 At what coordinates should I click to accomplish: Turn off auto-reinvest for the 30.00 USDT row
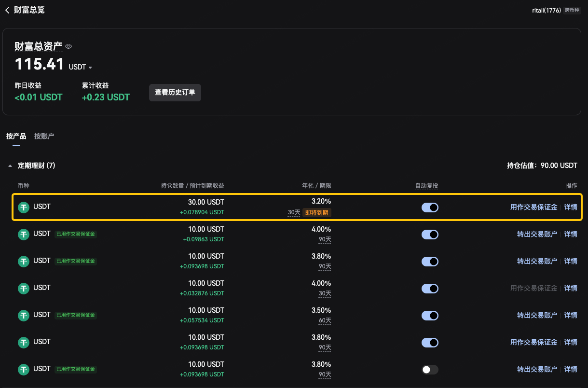point(430,208)
